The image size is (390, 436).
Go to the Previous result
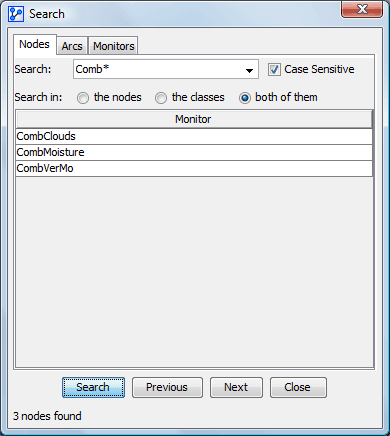(x=167, y=387)
